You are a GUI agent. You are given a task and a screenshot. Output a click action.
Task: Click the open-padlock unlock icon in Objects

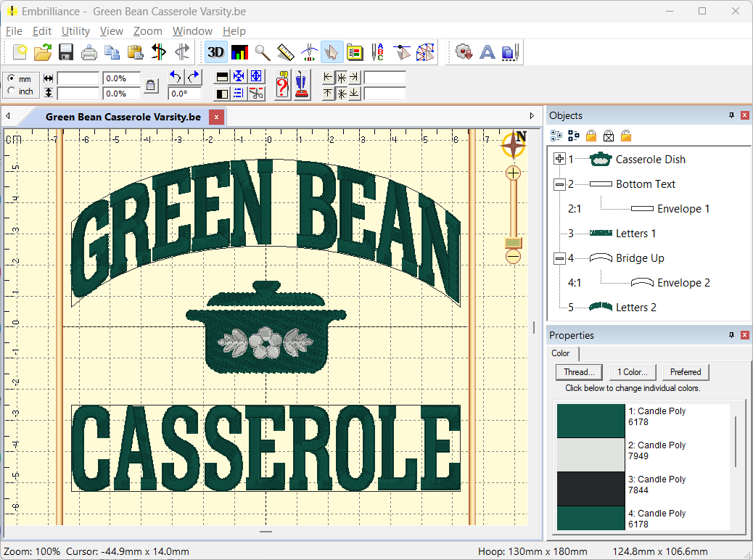coord(625,136)
